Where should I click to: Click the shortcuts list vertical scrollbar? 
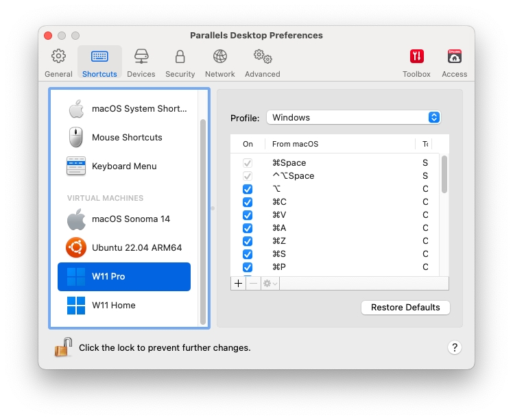click(444, 174)
